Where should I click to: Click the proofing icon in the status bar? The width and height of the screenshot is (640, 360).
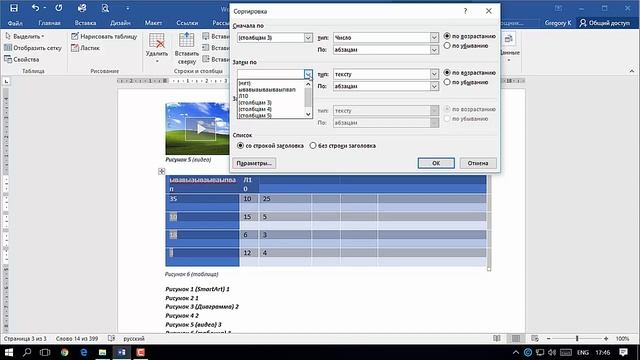pos(111,338)
